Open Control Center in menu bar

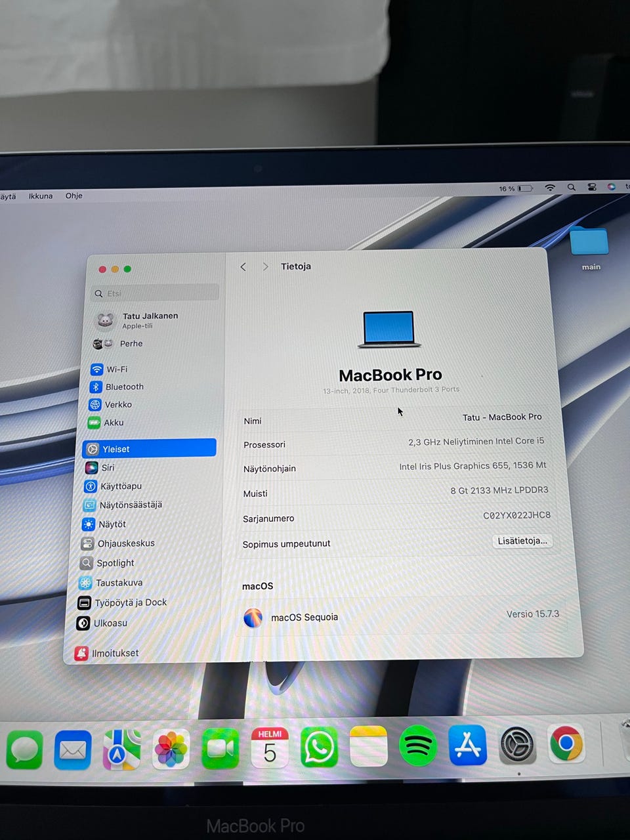592,187
